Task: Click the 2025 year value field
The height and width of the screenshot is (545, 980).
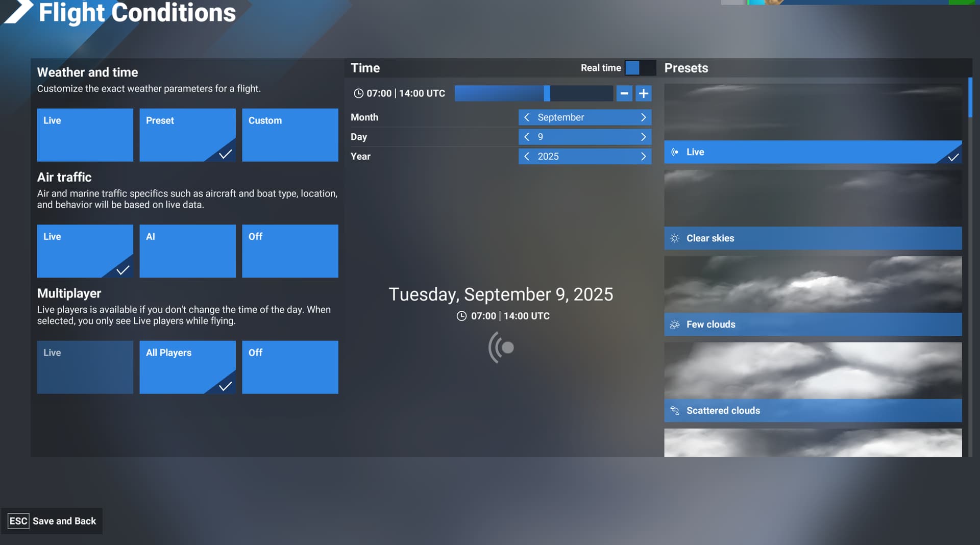Action: pos(585,156)
